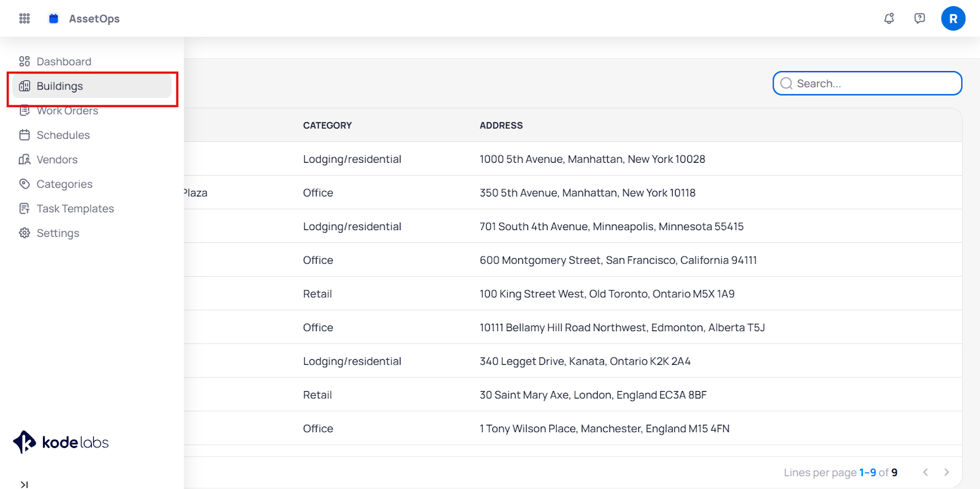The image size is (980, 489).
Task: Navigate to Work Orders
Action: tap(67, 111)
